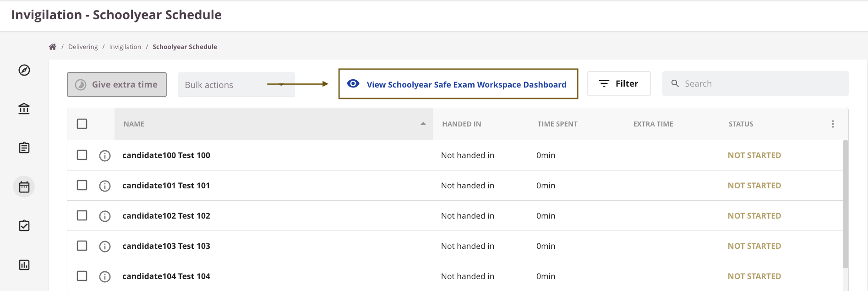Open the bar chart reports icon in sidebar
The image size is (868, 291).
[24, 265]
